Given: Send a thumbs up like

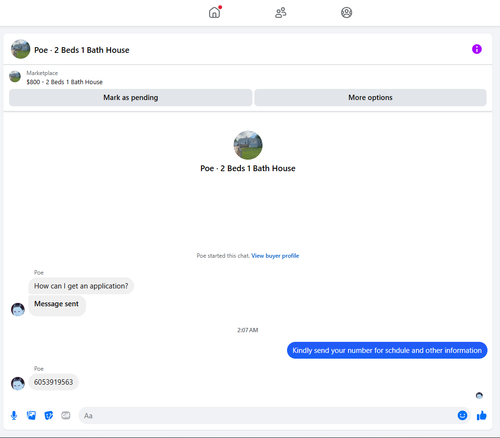Looking at the screenshot, I should (482, 415).
